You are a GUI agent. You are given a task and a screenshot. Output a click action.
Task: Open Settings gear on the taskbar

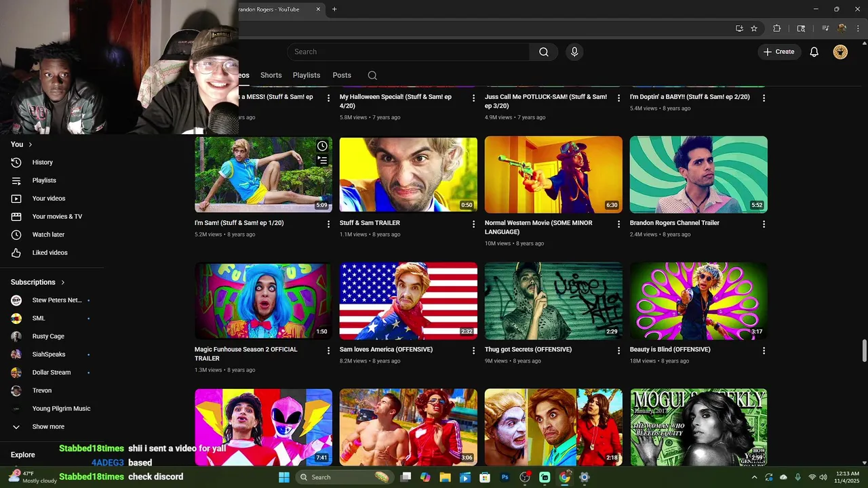[585, 477]
